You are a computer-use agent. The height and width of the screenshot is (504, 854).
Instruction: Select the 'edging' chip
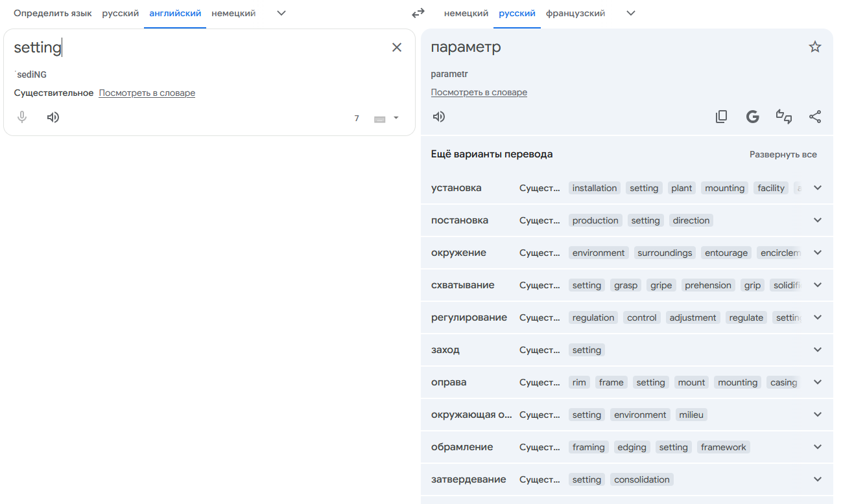pos(632,447)
